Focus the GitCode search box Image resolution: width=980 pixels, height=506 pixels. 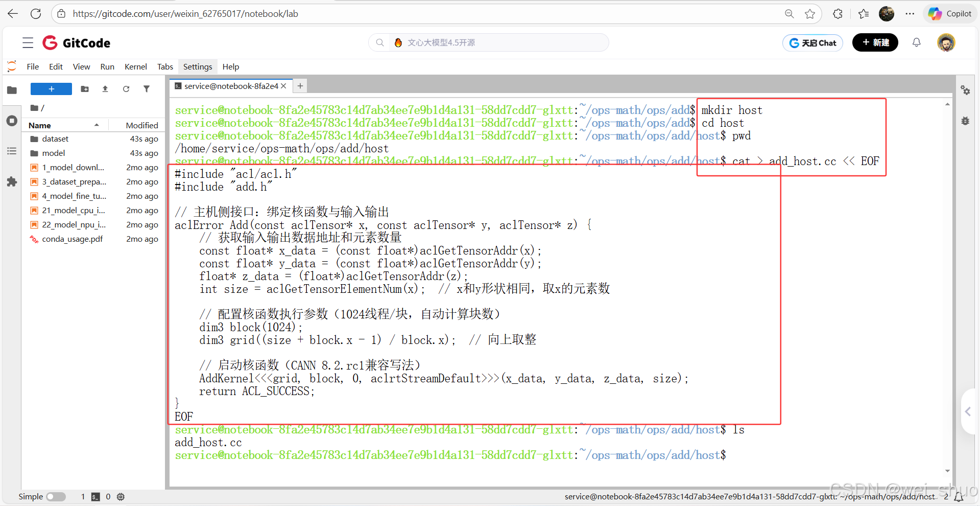pyautogui.click(x=489, y=42)
